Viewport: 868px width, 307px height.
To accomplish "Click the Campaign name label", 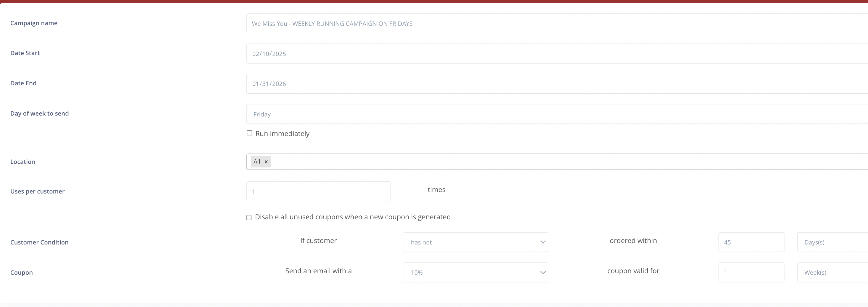I will 34,23.
